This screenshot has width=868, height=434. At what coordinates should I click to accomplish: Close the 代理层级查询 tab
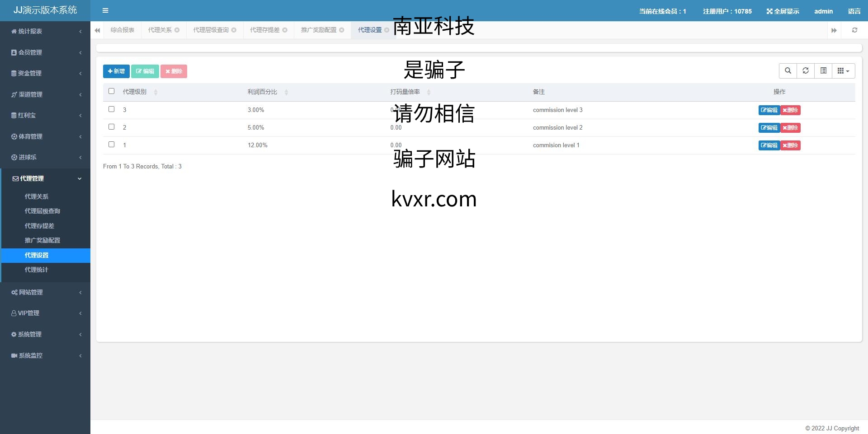pyautogui.click(x=234, y=30)
